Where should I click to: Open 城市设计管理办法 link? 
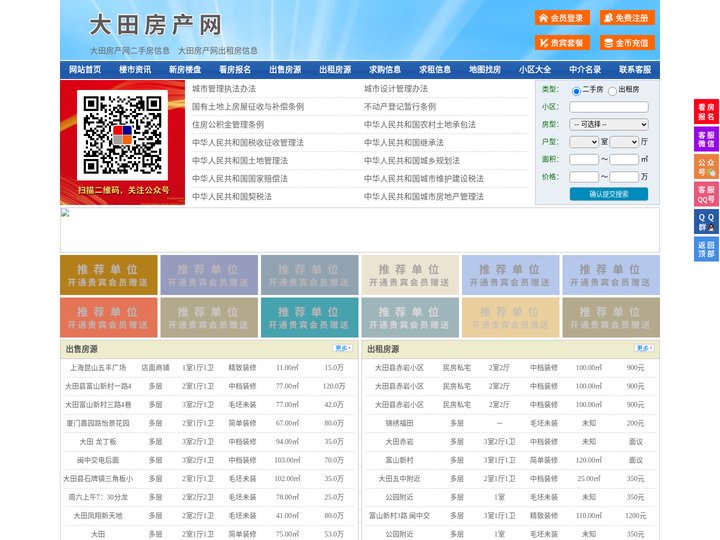click(x=396, y=89)
